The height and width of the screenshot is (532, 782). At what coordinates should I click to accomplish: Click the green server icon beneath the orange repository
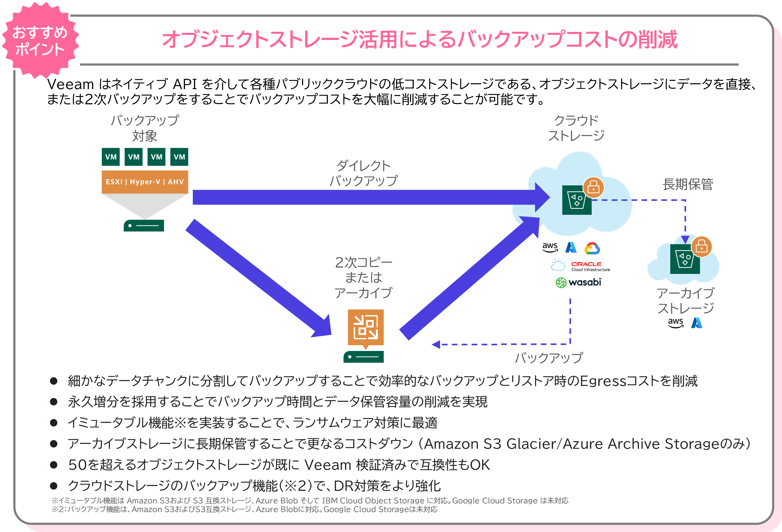pos(363,357)
